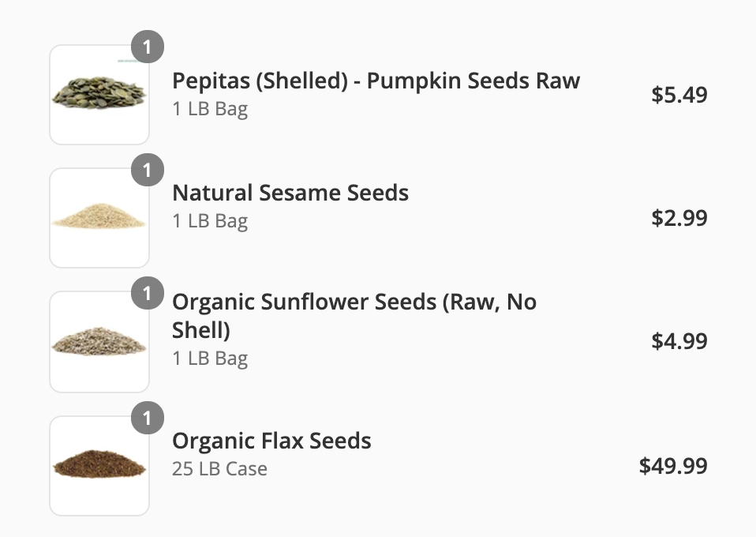Open the Natural Sesame Seeds title

(x=290, y=193)
